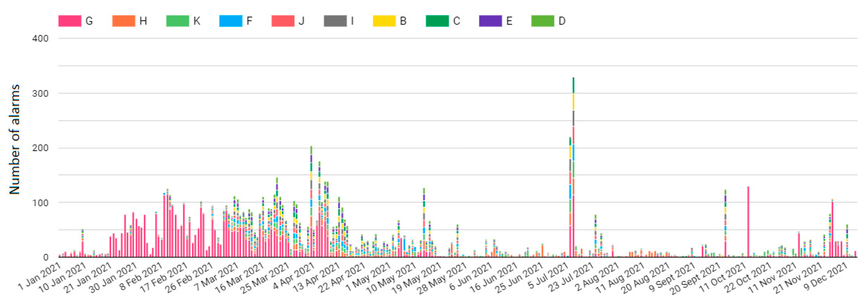Viewport: 868px width, 306px height.
Task: Click the pink G legend swatch
Action: [70, 21]
